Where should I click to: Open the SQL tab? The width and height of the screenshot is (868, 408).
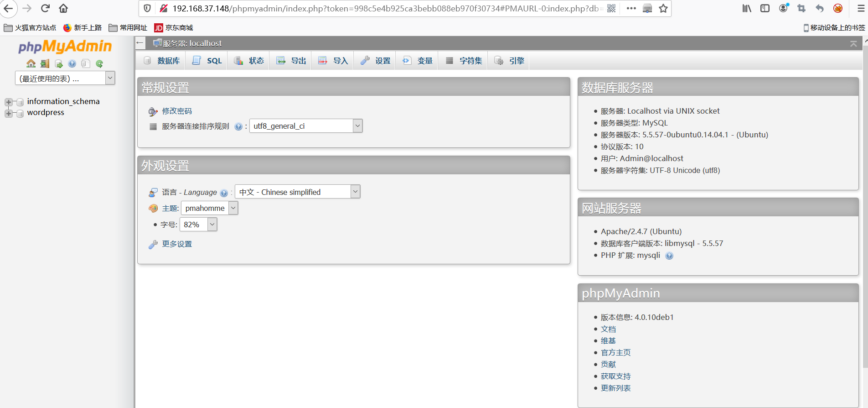[207, 61]
